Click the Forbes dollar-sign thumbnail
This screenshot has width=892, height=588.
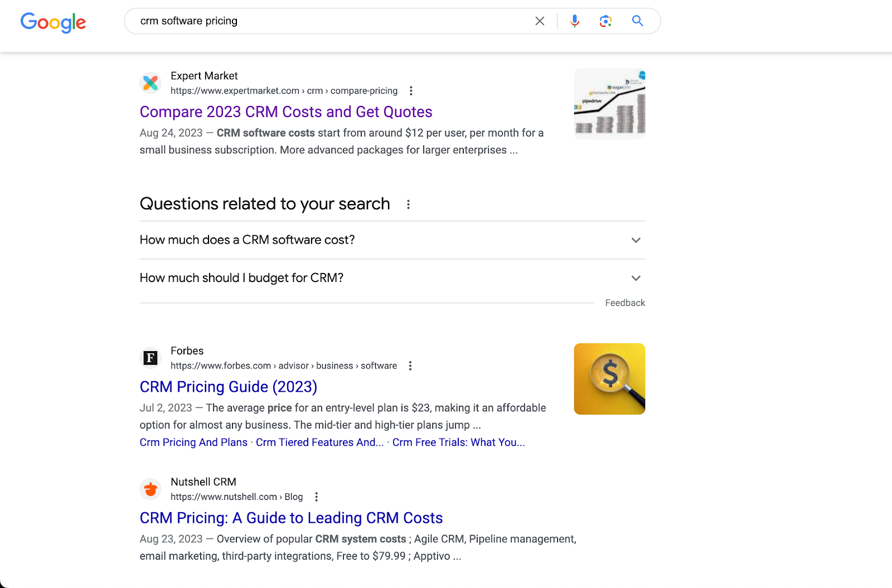(x=610, y=379)
